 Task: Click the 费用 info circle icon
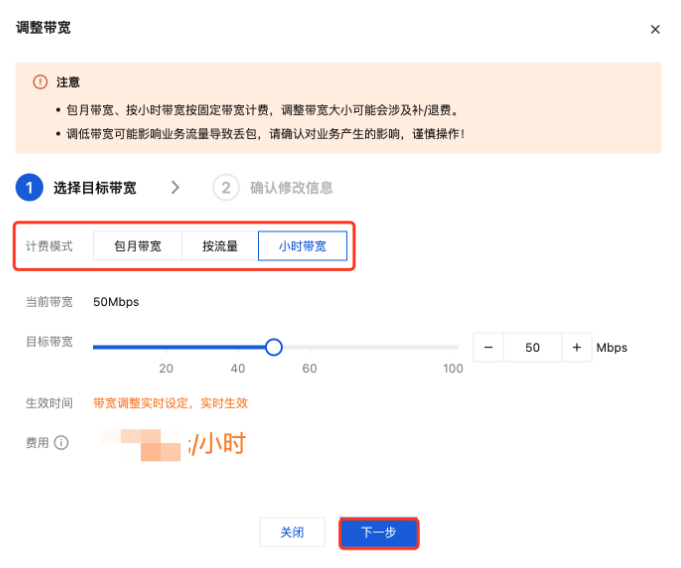(x=61, y=443)
